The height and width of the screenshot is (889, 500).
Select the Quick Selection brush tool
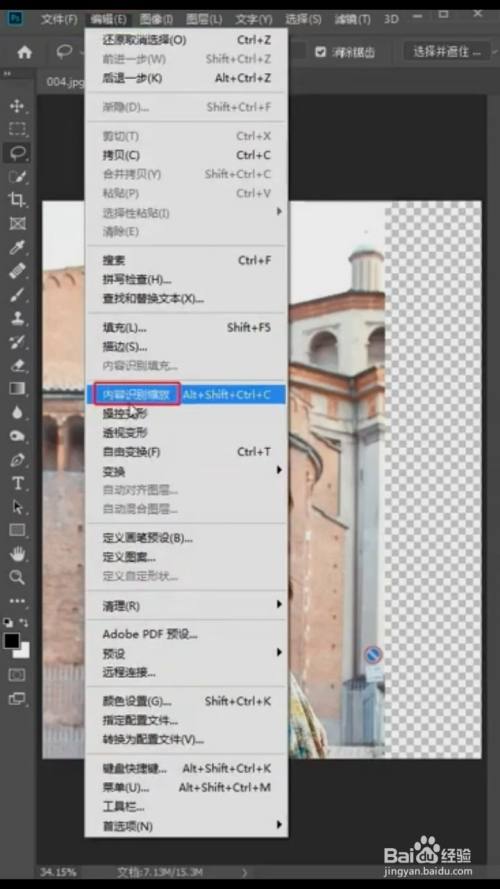18,176
